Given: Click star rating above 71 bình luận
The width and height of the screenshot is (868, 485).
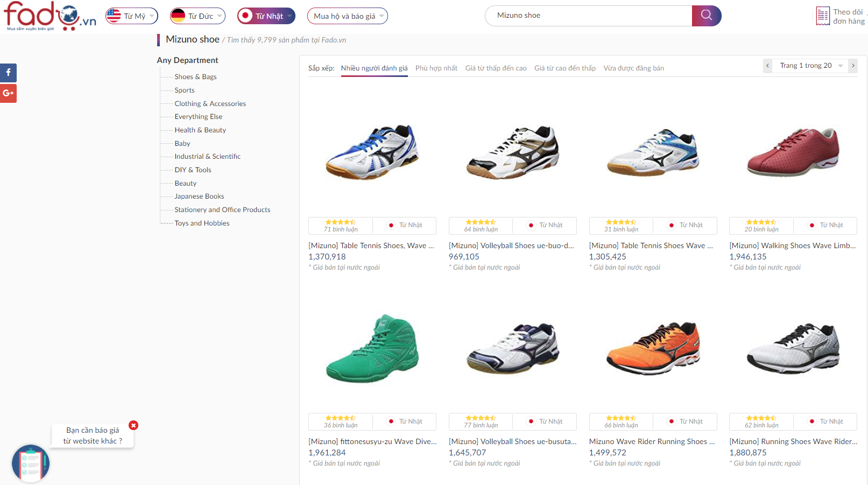Looking at the screenshot, I should 341,222.
